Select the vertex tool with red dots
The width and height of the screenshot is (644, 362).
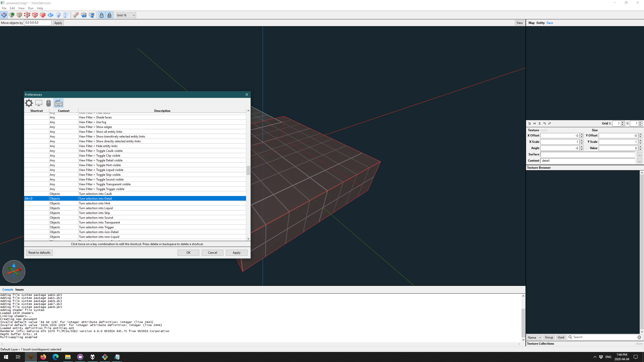pos(27,15)
